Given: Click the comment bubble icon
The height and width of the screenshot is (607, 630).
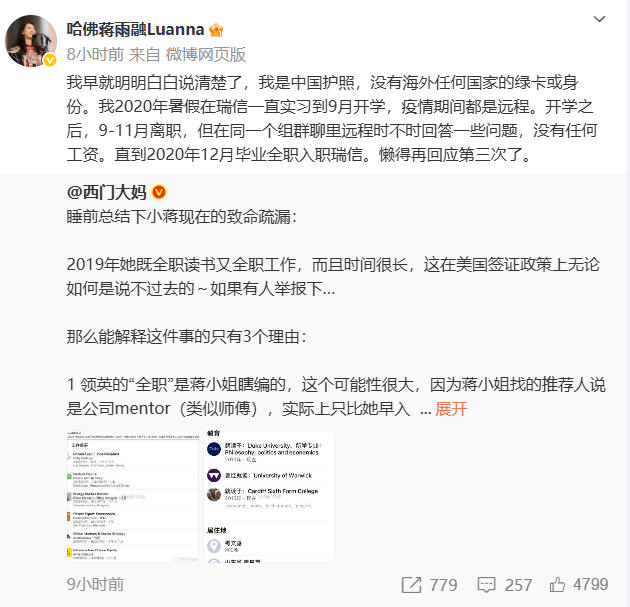Looking at the screenshot, I should click(x=486, y=585).
